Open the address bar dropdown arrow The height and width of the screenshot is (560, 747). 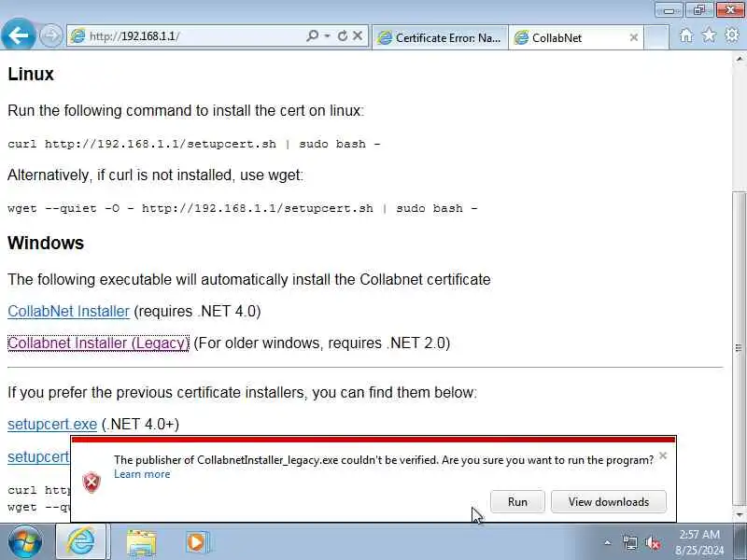(328, 35)
